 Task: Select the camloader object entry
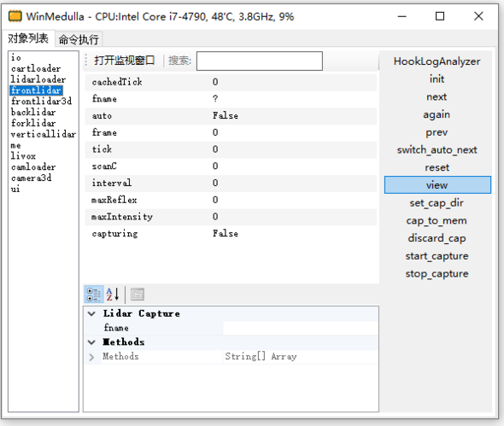point(33,167)
